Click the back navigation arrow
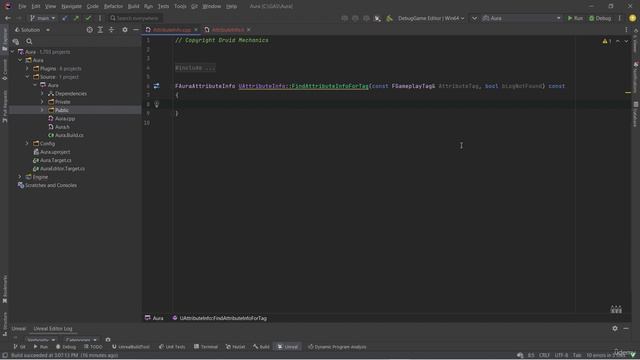The width and height of the screenshot is (640, 360). [x=8, y=18]
